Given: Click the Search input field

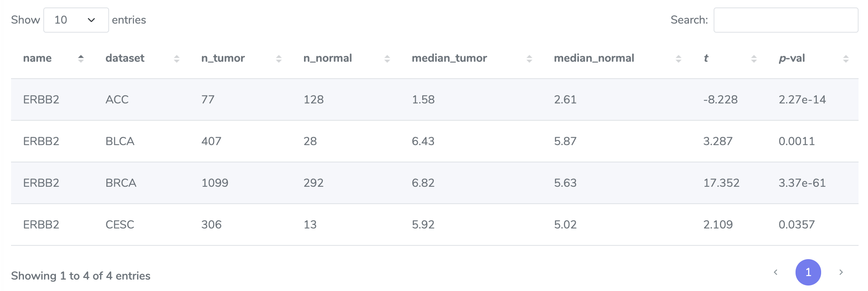Looking at the screenshot, I should pyautogui.click(x=786, y=20).
